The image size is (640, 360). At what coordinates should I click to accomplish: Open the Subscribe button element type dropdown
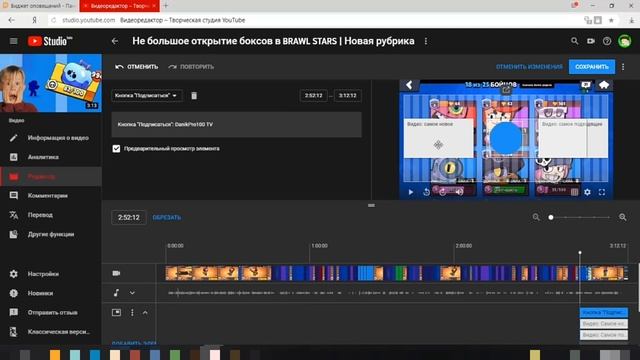[147, 96]
